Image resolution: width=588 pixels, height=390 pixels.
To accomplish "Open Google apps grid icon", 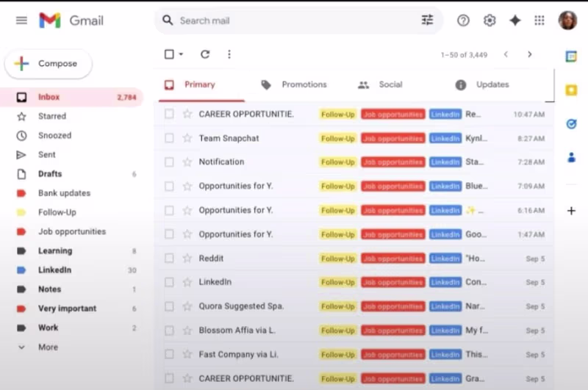I will point(539,21).
